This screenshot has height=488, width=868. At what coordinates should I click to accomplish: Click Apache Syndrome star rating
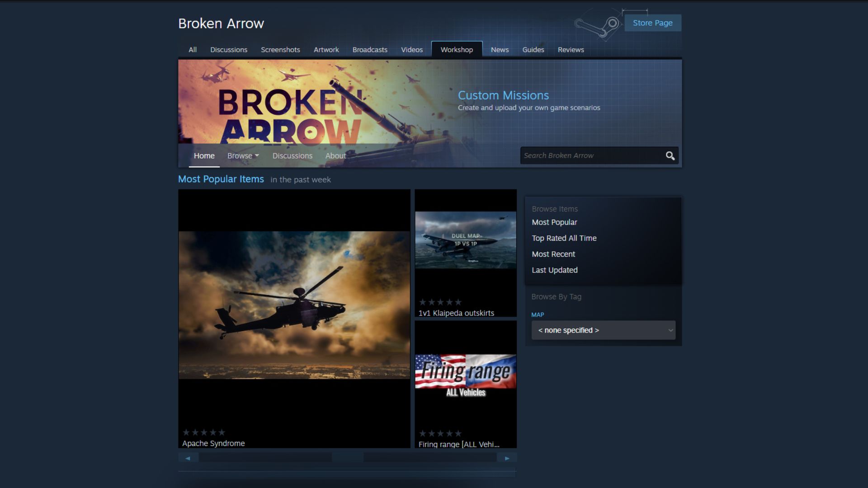coord(204,432)
